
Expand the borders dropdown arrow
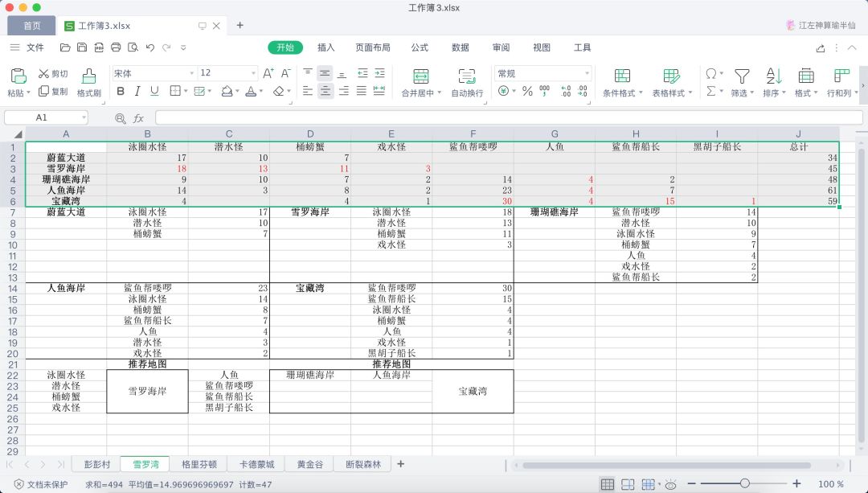click(x=186, y=92)
